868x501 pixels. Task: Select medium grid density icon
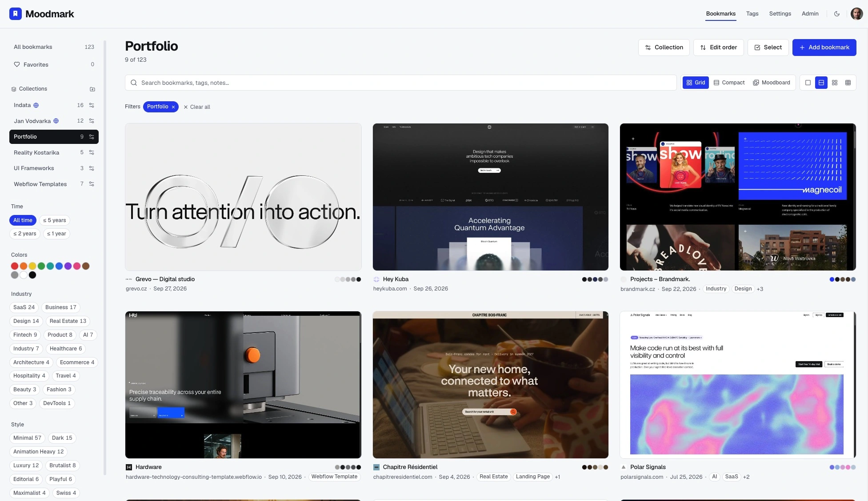click(835, 83)
